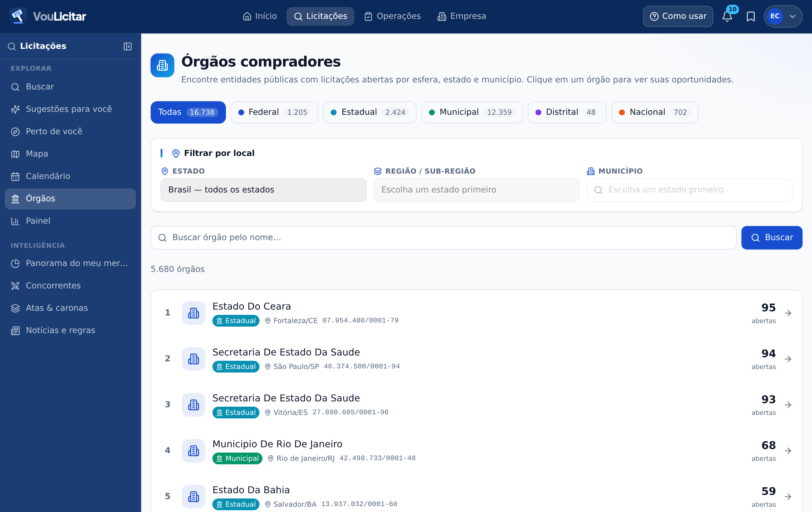Open Mapa in the sidebar
812x512 pixels.
(70, 154)
